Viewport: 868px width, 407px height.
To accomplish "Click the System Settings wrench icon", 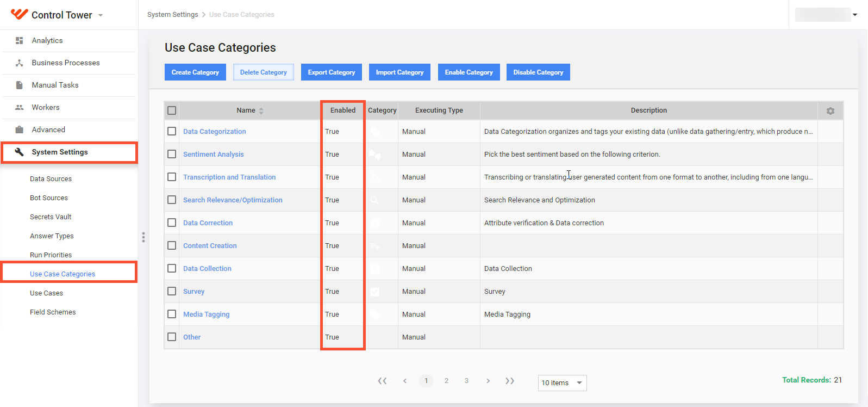I will (x=19, y=152).
